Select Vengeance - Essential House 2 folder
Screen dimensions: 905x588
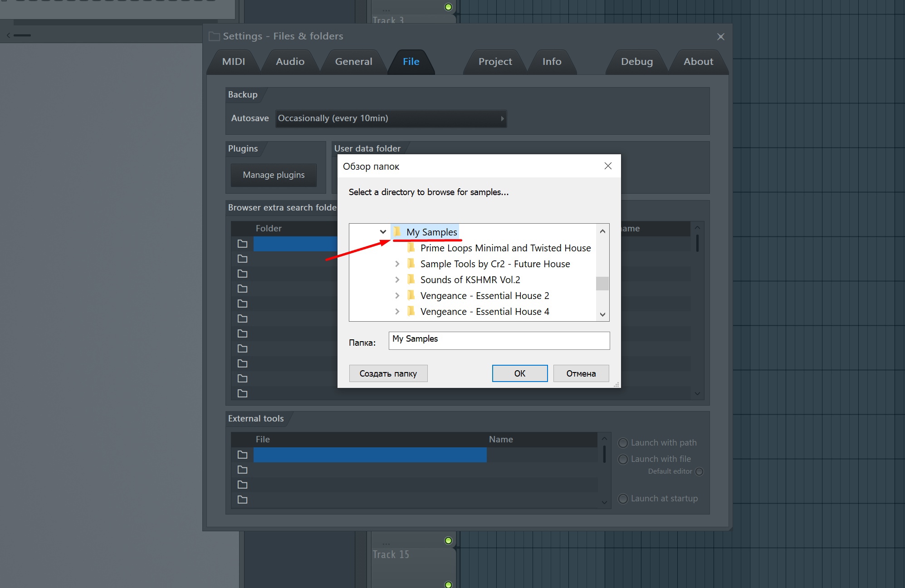(484, 295)
